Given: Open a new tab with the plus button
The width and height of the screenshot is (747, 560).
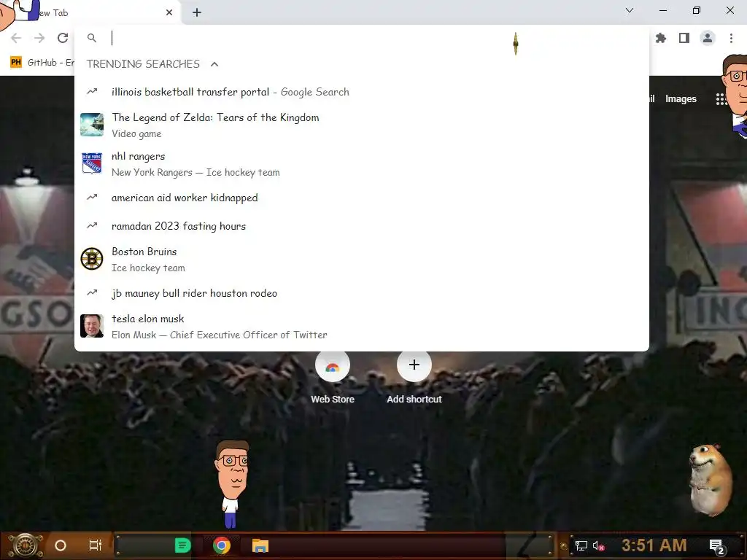Looking at the screenshot, I should pos(197,13).
